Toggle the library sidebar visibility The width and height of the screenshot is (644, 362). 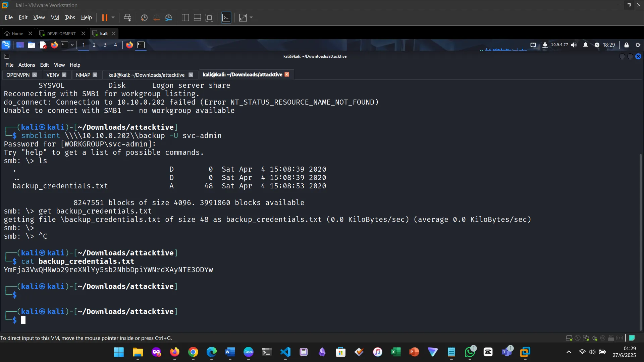pyautogui.click(x=185, y=17)
